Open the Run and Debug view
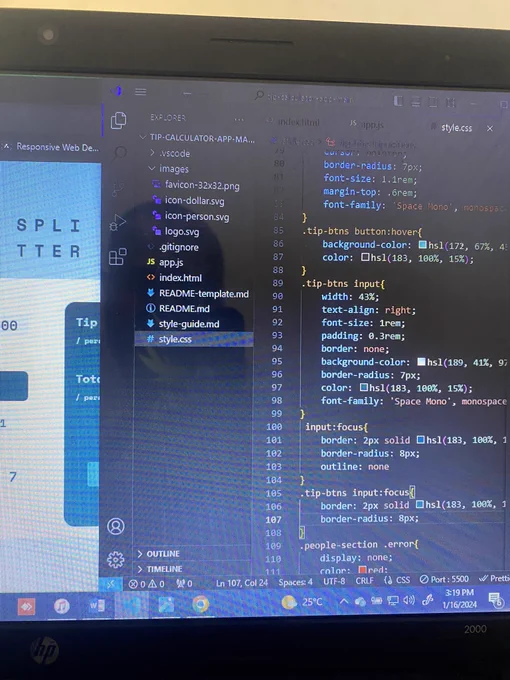The width and height of the screenshot is (510, 680). point(118,223)
